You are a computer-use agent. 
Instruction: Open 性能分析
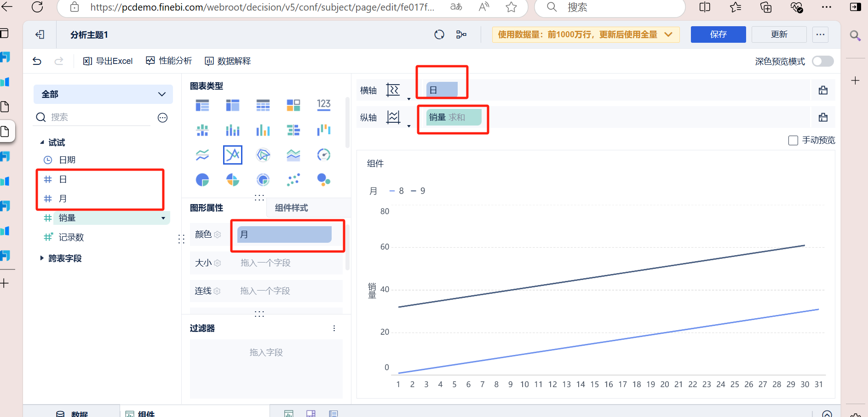pos(169,61)
